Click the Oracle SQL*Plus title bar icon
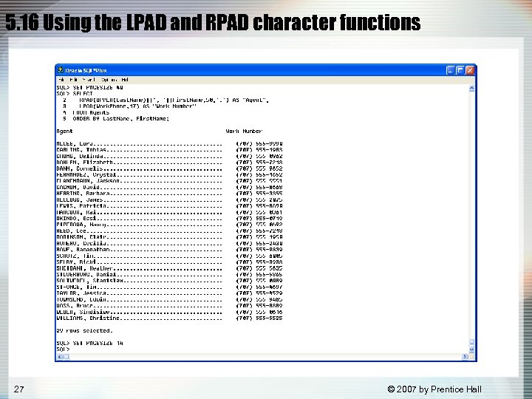532x399 pixels. pos(61,70)
